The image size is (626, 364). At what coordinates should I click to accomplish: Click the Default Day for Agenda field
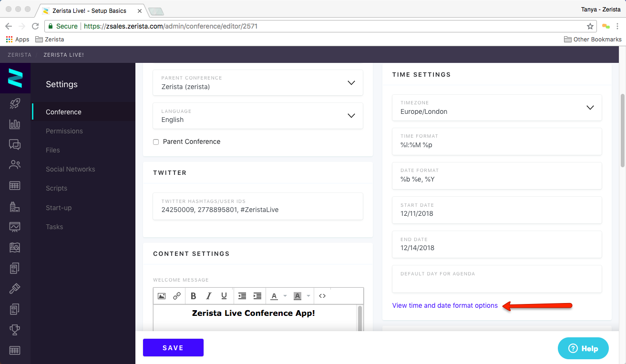click(x=497, y=279)
